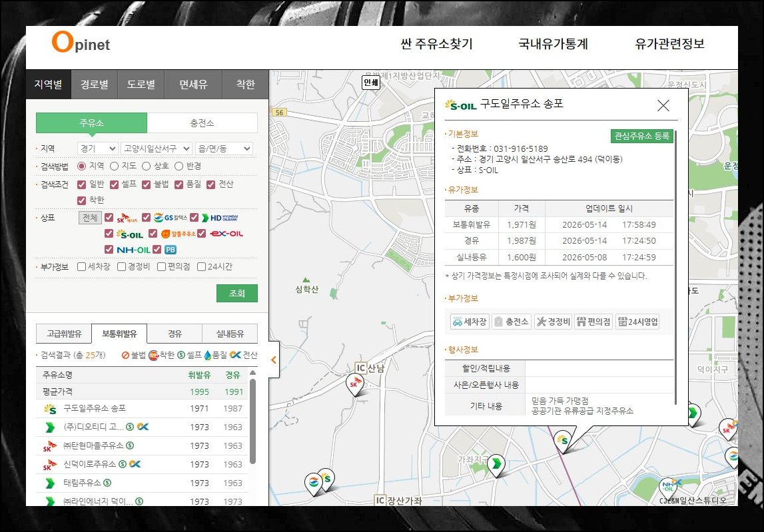
Task: Click the ex-OIL brand logo in filter
Action: click(x=226, y=234)
